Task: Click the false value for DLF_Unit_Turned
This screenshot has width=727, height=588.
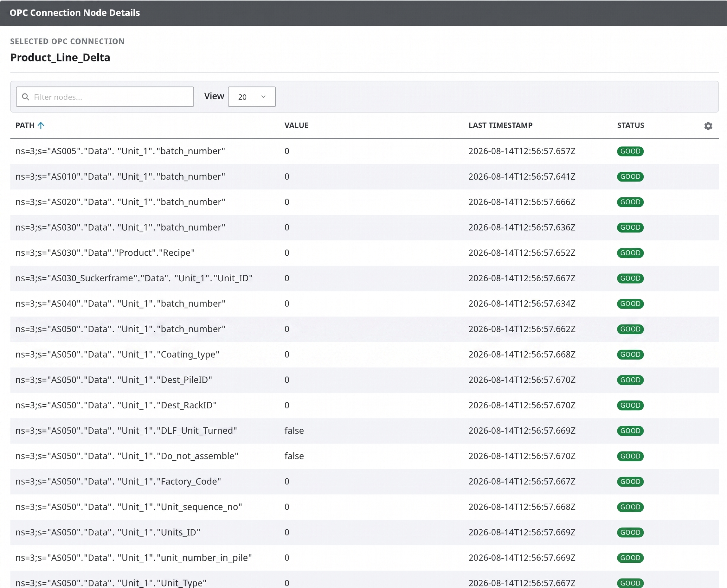Action: (294, 431)
